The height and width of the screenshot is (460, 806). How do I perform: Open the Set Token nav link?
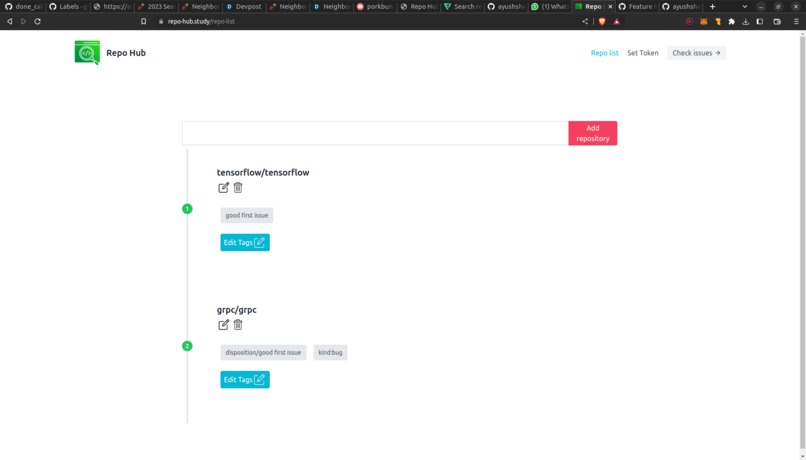[643, 53]
